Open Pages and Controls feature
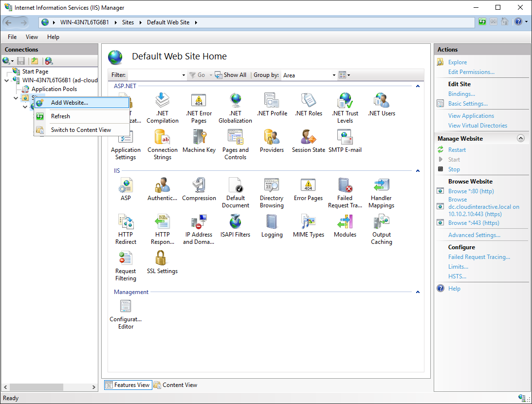This screenshot has height=404, width=532. [x=235, y=145]
